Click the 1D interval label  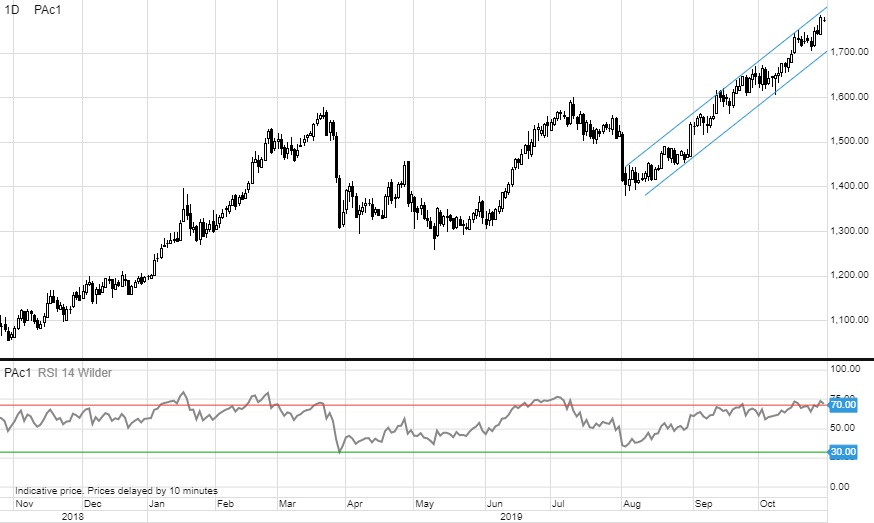pos(11,9)
